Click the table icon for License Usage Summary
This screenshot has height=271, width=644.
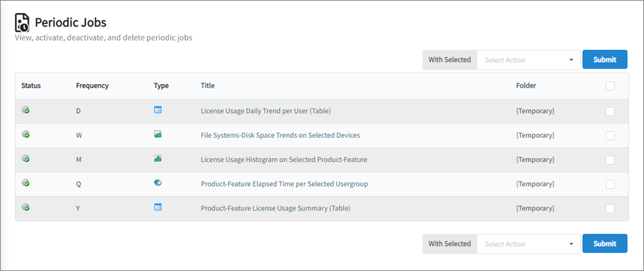coord(158,207)
